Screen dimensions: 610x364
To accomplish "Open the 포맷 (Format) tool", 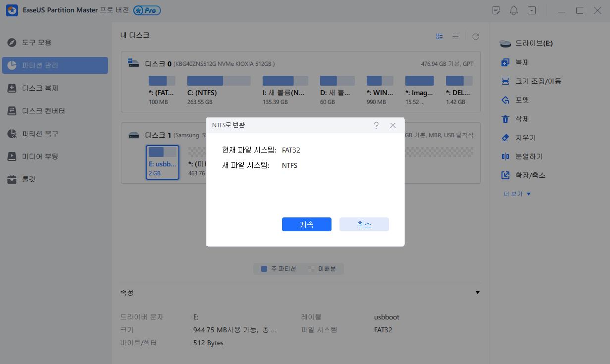I will tap(505, 100).
